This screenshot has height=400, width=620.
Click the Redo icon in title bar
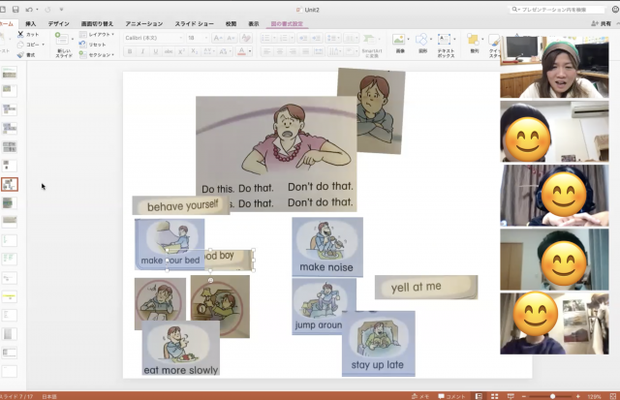(x=48, y=9)
